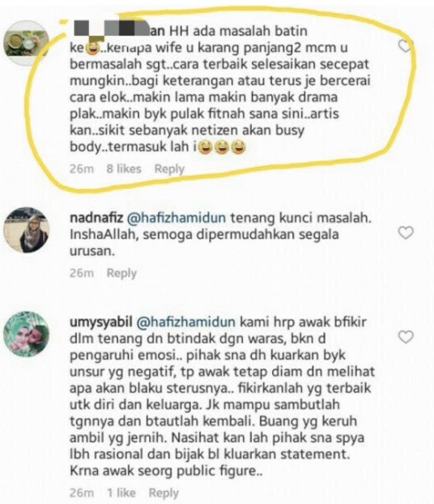Viewport: 434px width, 504px height.
Task: Tap the heart on nadnafiz's comment
Action: [x=406, y=233]
